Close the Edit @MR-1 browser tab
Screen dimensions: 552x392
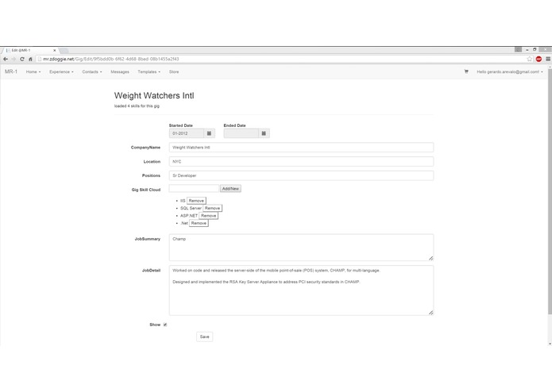point(54,50)
